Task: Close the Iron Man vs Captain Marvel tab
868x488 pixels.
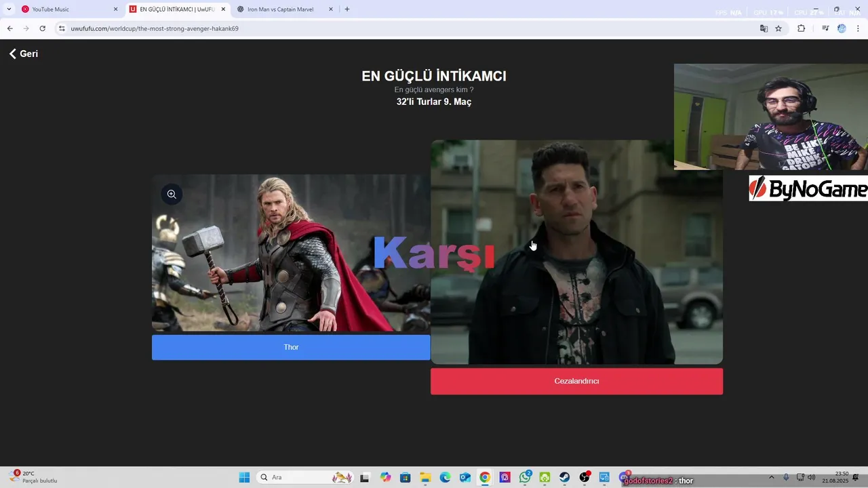Action: click(331, 9)
